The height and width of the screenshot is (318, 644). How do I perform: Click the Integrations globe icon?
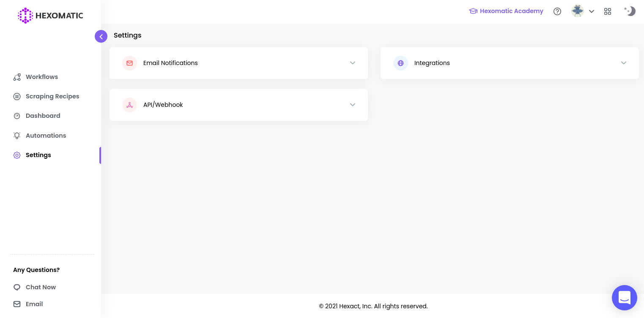[400, 63]
